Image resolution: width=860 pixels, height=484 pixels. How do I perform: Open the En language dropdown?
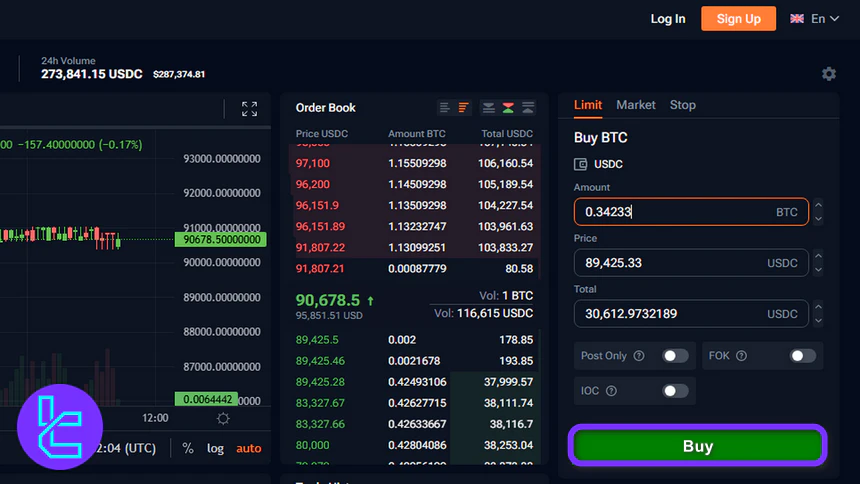point(815,19)
